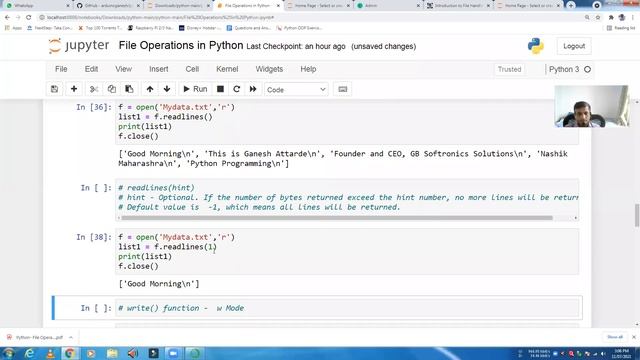Viewport: 640px width, 360px height.
Task: Open the Help menu
Action: click(308, 69)
